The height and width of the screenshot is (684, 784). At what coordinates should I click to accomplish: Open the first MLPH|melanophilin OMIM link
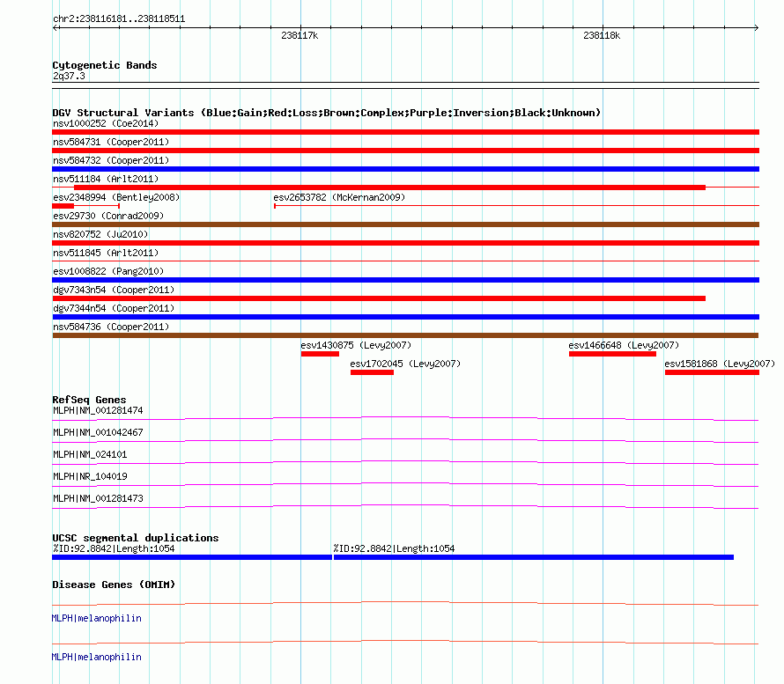(97, 619)
